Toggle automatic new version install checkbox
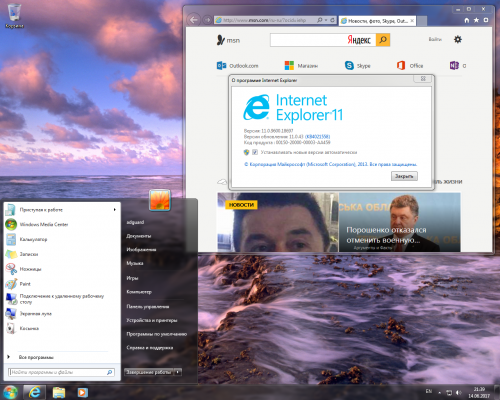This screenshot has height=400, width=500. pyautogui.click(x=255, y=152)
